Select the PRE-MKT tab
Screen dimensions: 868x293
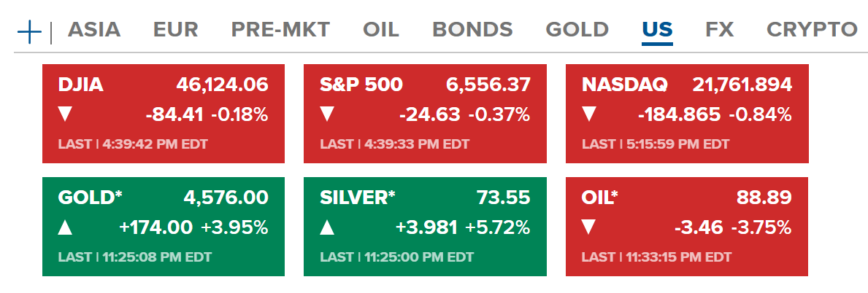click(280, 30)
